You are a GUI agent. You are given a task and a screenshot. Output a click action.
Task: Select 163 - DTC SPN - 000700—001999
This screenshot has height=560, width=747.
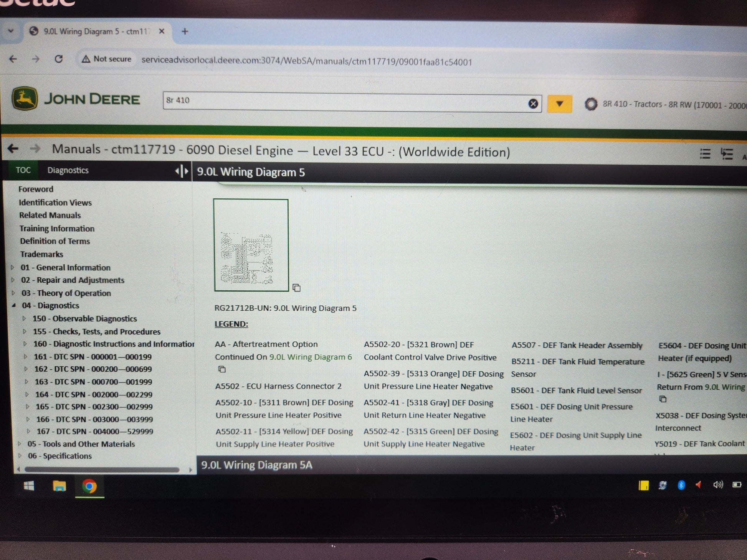click(94, 382)
